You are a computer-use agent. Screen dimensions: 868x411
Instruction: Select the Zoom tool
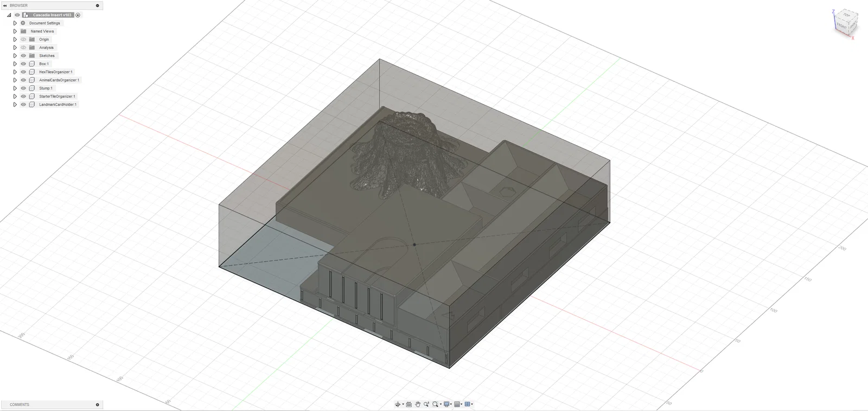coord(426,404)
